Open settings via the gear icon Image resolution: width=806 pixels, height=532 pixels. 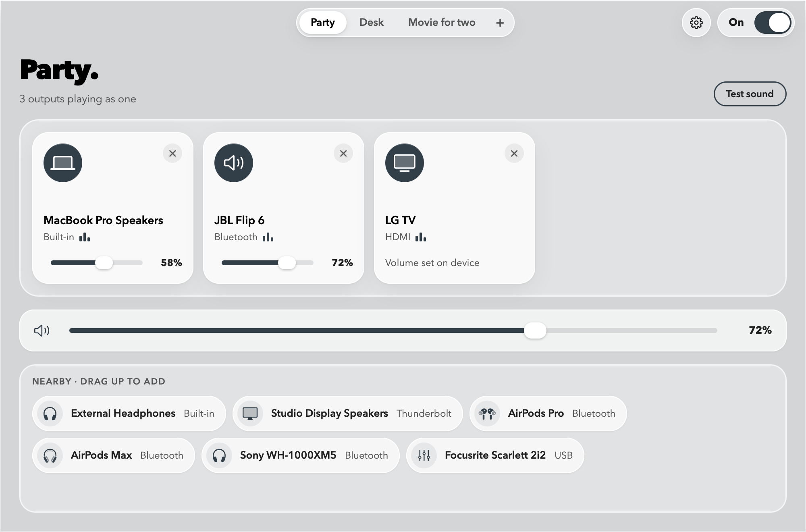pos(696,23)
